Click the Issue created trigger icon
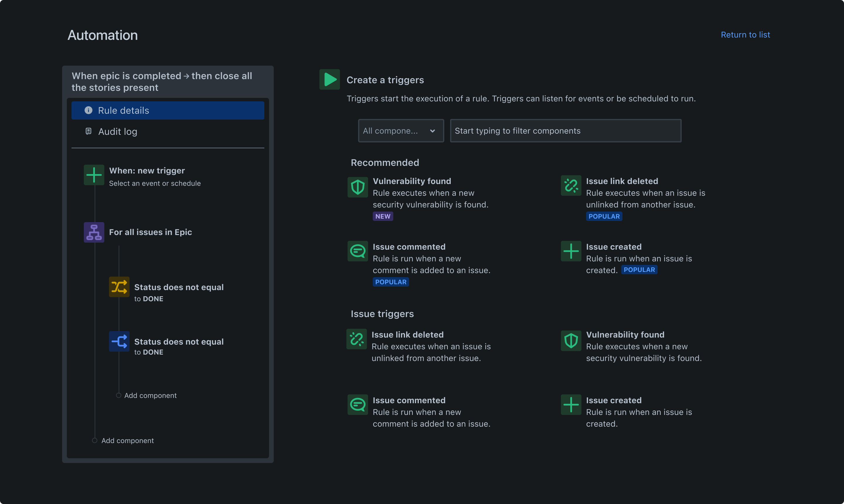The image size is (844, 504). 571,251
